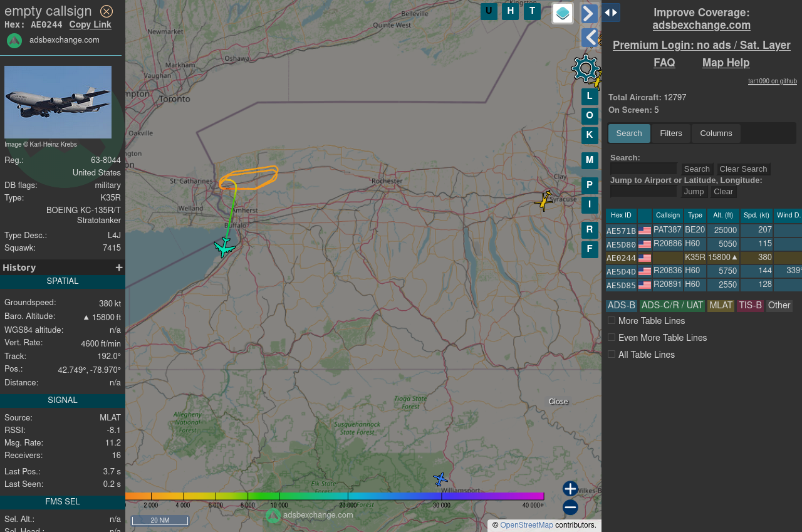Select the teal KC-135 aircraft on map

(x=224, y=247)
